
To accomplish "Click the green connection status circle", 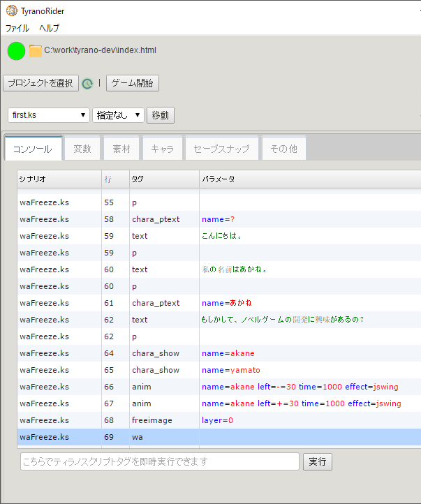I will tap(16, 51).
